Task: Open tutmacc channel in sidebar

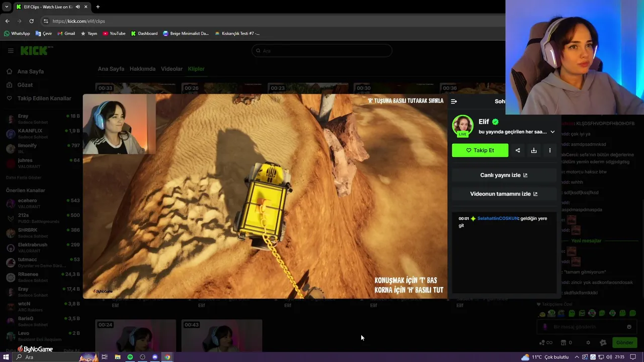Action: tap(43, 262)
